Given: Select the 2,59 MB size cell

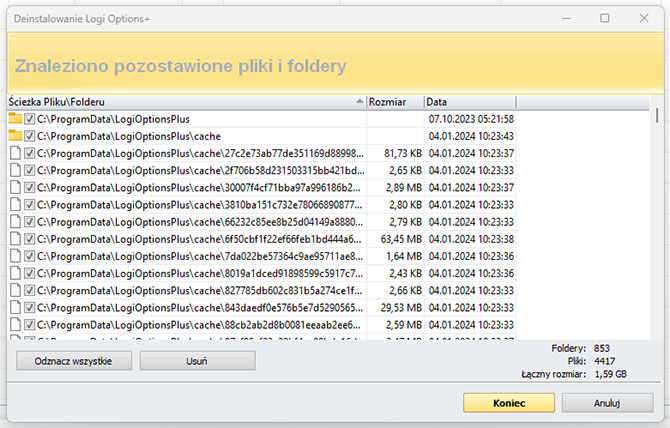Looking at the screenshot, I should point(404,325).
